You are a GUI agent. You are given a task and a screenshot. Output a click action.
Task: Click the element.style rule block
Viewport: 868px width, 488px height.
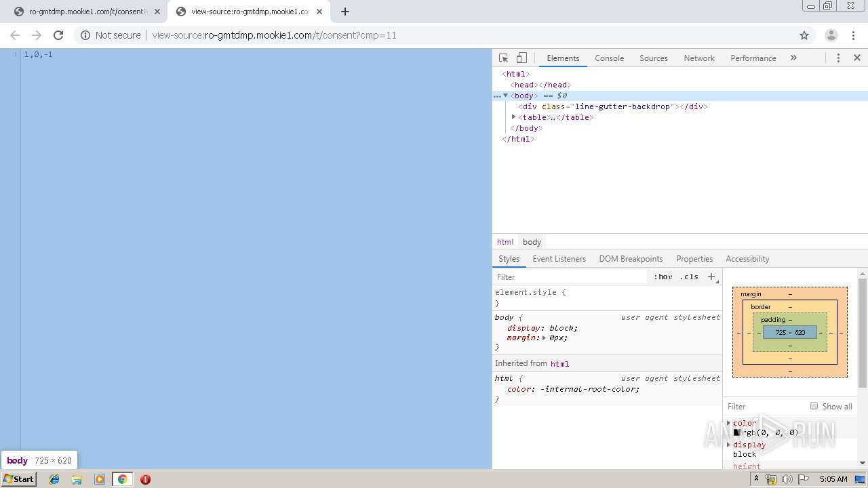(607, 298)
